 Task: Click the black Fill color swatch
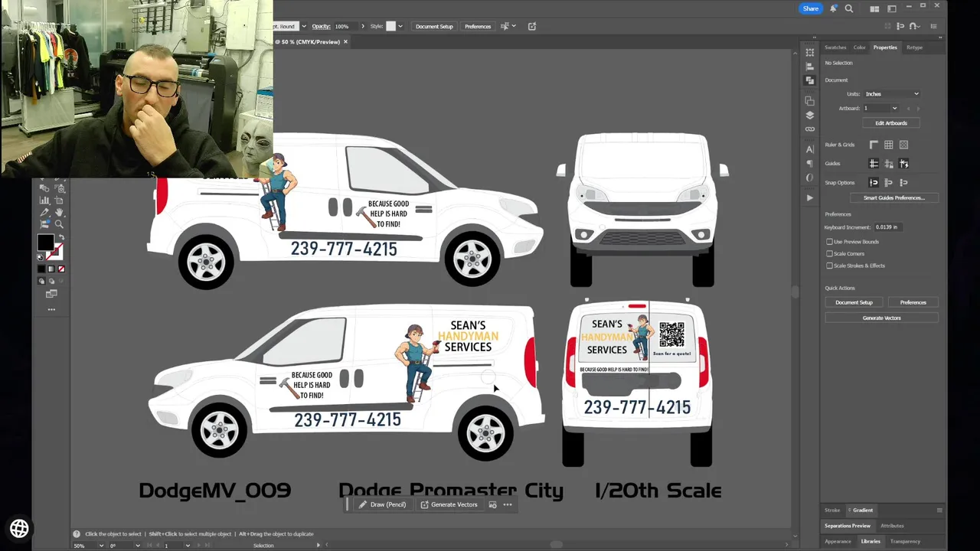[46, 243]
